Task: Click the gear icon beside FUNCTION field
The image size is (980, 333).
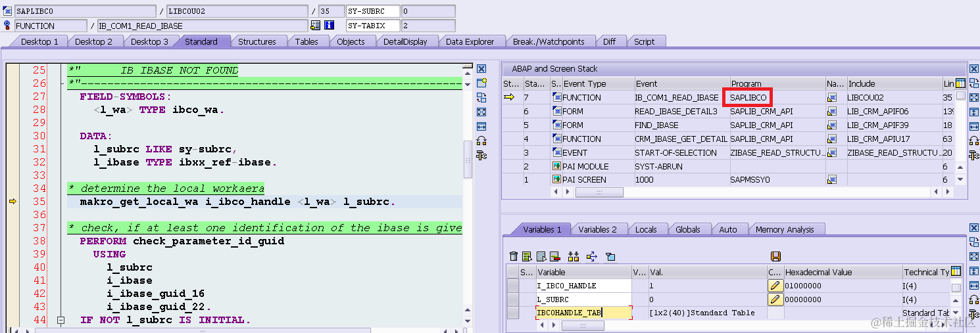Action: click(x=8, y=26)
